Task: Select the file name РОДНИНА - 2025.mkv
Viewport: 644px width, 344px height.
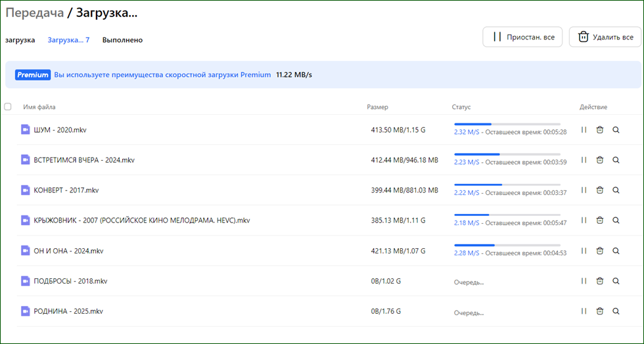Action: pyautogui.click(x=68, y=311)
